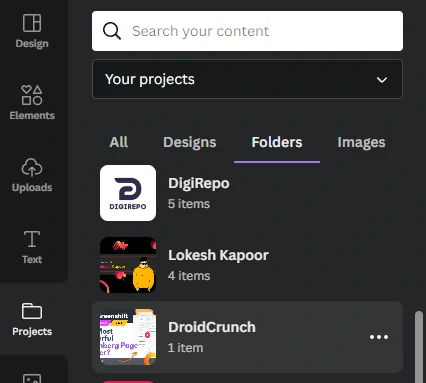Click the '1 item' label
The image size is (426, 383).
(x=185, y=348)
